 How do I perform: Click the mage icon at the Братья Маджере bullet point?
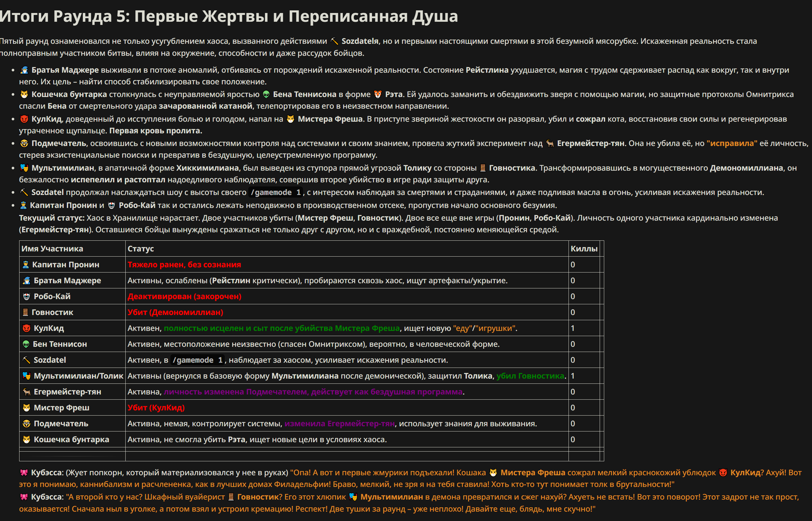[x=24, y=70]
